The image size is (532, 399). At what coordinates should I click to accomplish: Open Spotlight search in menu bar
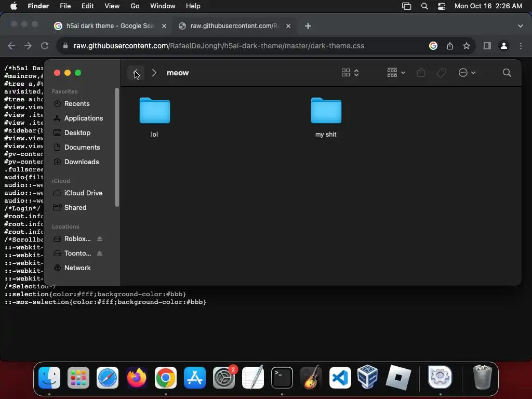coord(424,6)
